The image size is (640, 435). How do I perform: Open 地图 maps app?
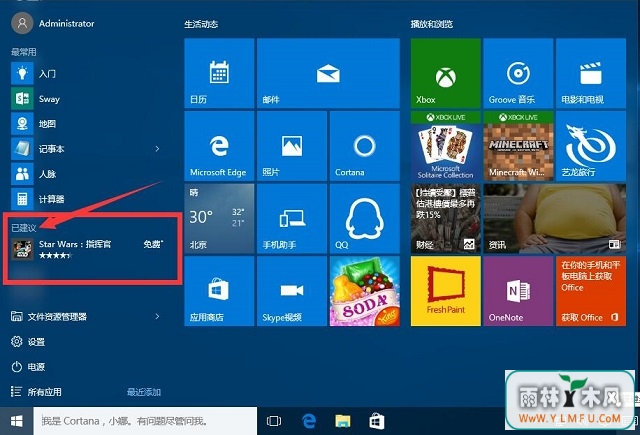[86, 124]
